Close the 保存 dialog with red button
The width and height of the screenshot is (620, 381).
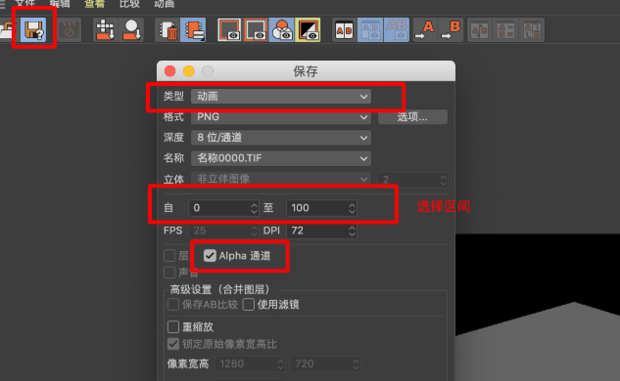tap(170, 71)
